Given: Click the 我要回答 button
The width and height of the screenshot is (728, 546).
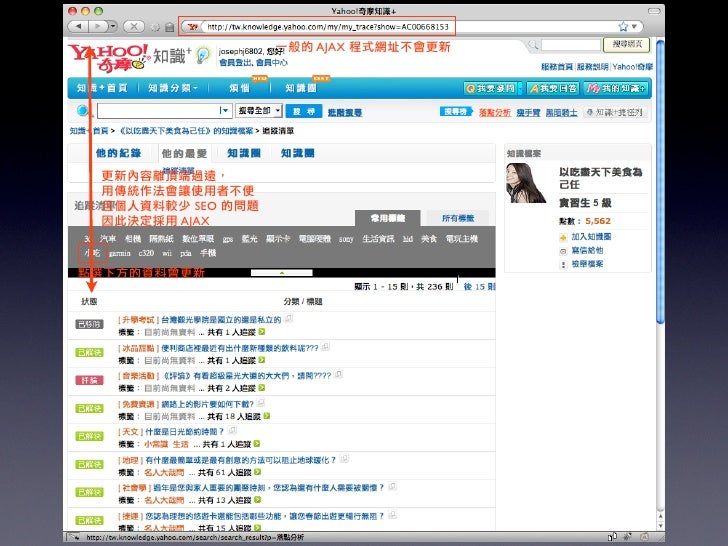Looking at the screenshot, I should 552,88.
